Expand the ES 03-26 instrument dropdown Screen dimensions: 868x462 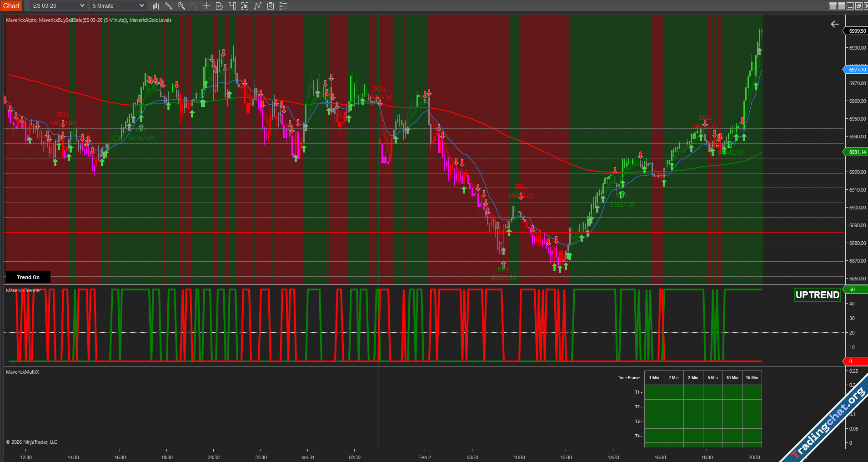(58, 6)
